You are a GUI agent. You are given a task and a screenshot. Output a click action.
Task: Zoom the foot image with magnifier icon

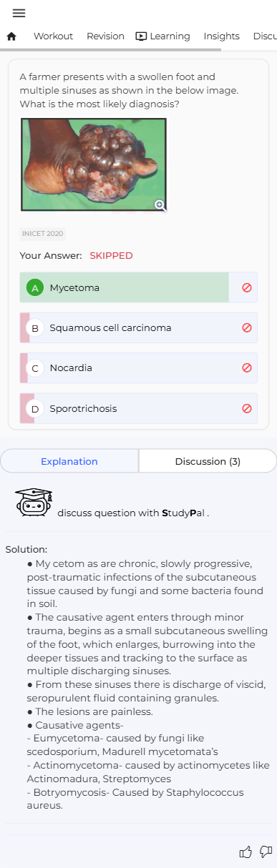coord(160,205)
